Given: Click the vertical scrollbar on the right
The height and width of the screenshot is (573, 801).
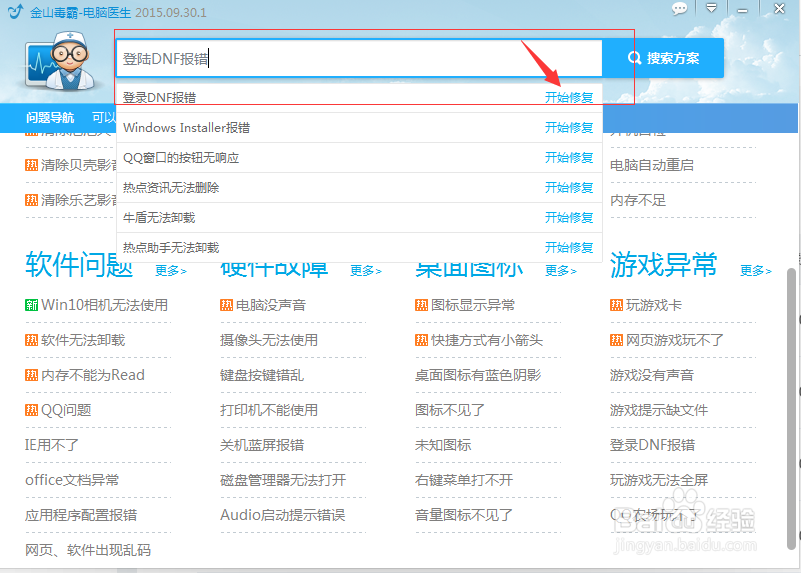Looking at the screenshot, I should (791, 409).
